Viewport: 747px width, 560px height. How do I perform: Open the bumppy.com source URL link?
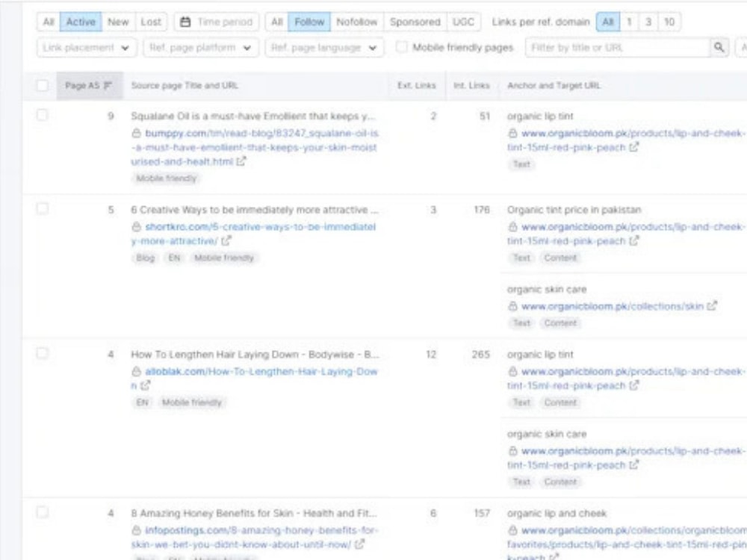(x=255, y=147)
